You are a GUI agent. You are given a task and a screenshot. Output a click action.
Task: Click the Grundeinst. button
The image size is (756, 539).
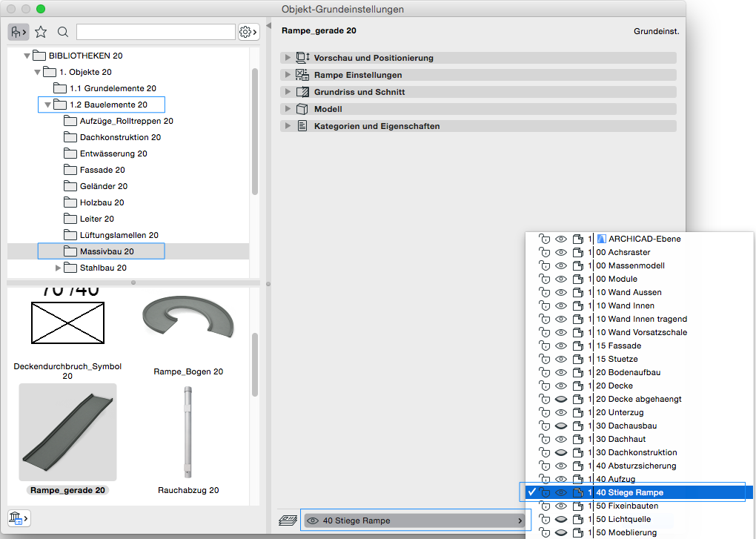click(656, 32)
